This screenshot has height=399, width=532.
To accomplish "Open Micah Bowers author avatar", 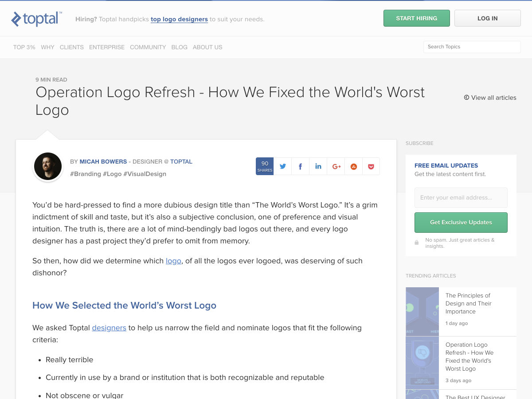I will (x=48, y=167).
